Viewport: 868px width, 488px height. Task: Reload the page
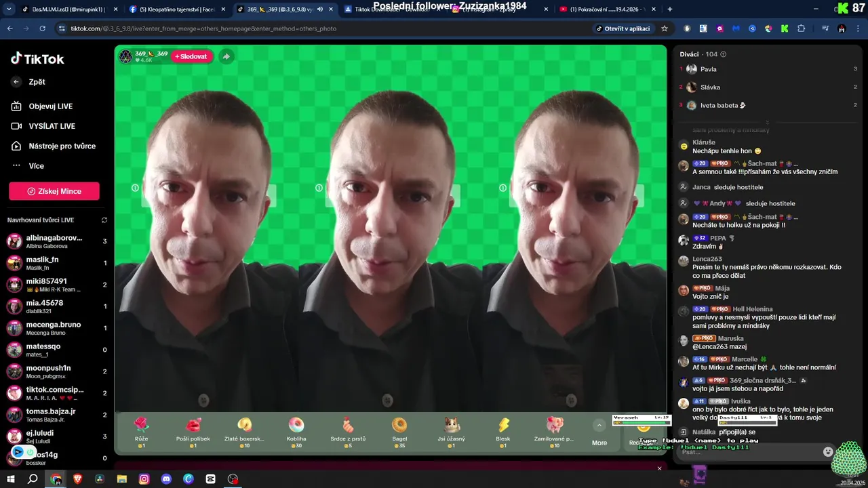coord(42,28)
